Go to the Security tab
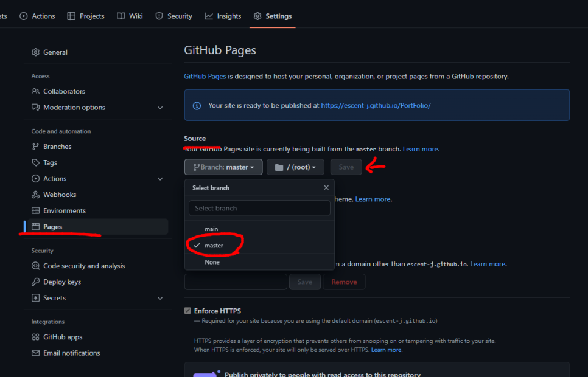 [x=173, y=16]
